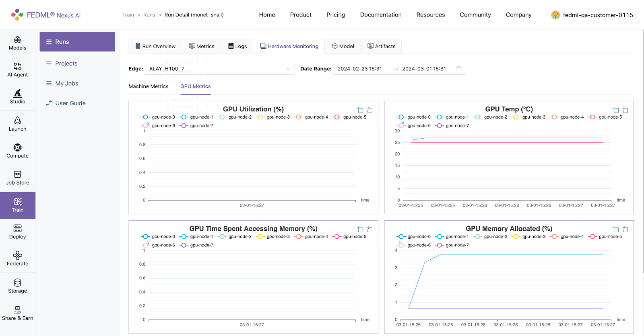Viewport: 644px width, 336px height.
Task: Switch to Machine Metrics sub-tab
Action: click(x=149, y=86)
